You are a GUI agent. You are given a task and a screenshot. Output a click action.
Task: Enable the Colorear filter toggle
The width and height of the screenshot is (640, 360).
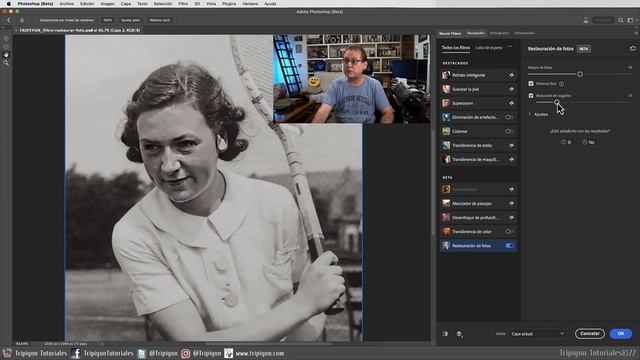click(509, 131)
